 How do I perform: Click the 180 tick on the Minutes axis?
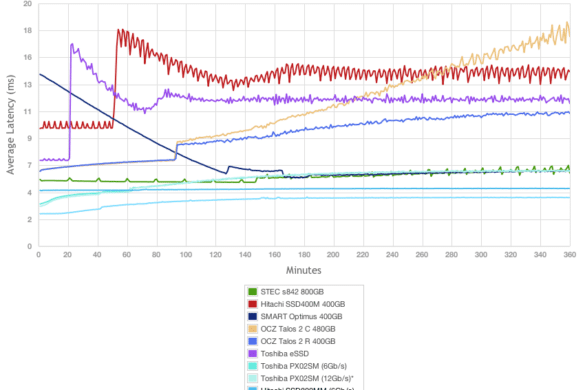click(304, 255)
